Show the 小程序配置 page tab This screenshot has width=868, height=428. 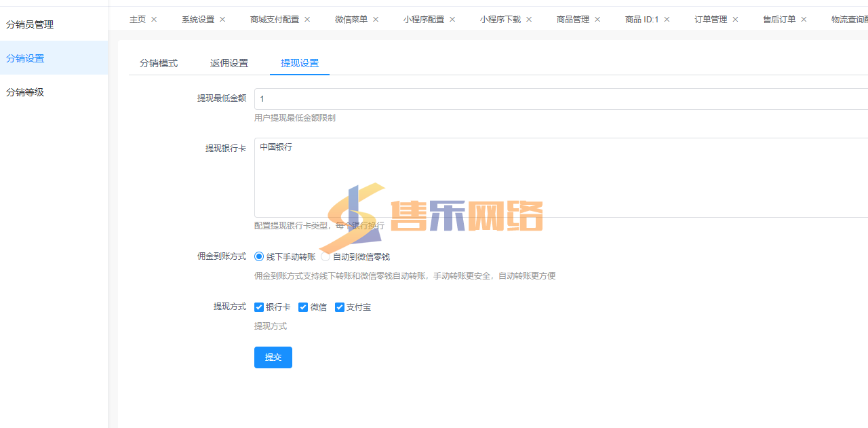pyautogui.click(x=424, y=20)
